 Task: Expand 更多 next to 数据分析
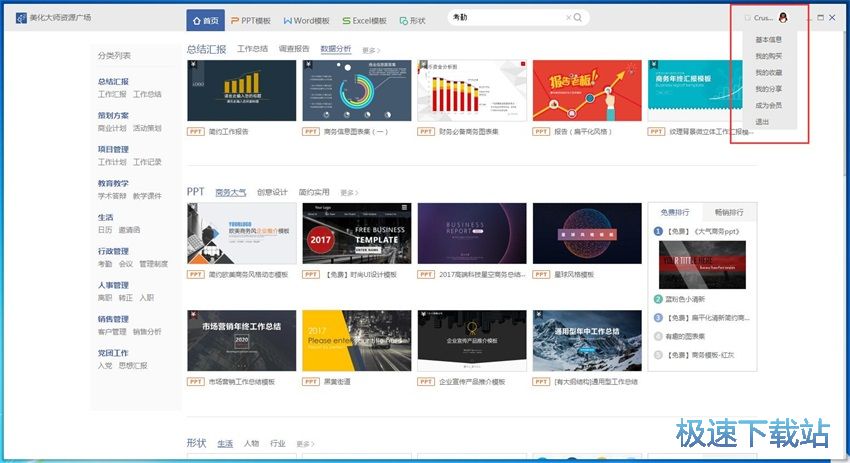tap(371, 50)
